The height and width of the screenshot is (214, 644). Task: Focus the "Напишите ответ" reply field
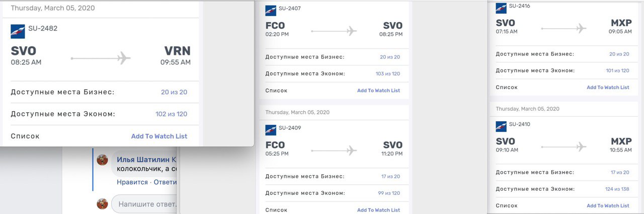pyautogui.click(x=146, y=204)
